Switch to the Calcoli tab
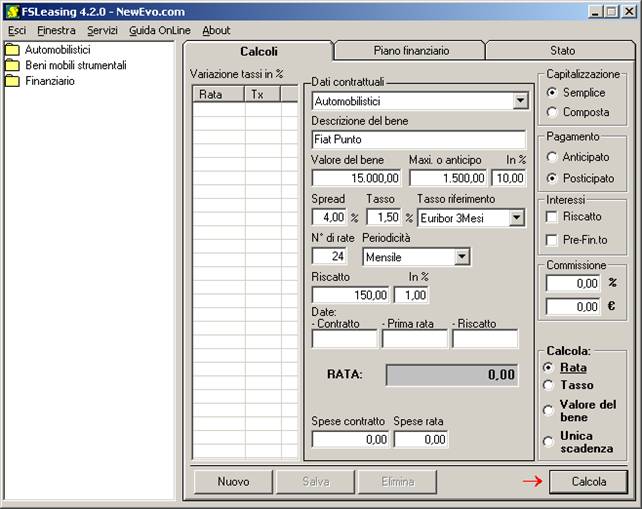This screenshot has height=509, width=642. 259,51
